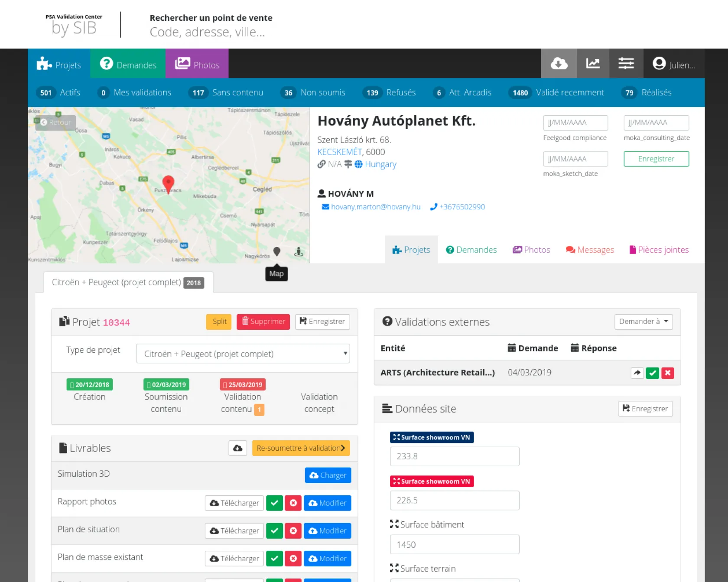The height and width of the screenshot is (582, 728).
Task: Click the red Supprimer button
Action: [263, 322]
